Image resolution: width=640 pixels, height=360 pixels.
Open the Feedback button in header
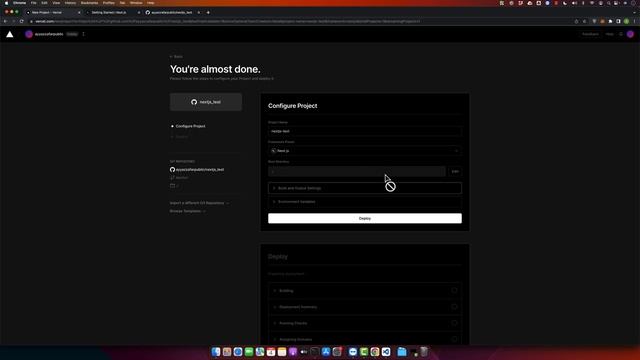coord(590,34)
